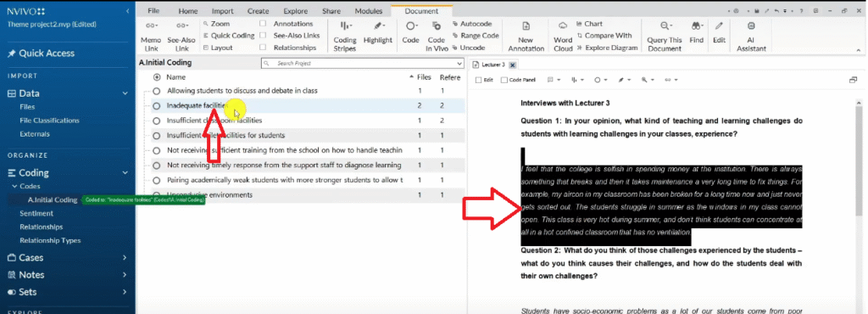This screenshot has width=868, height=314.
Task: Create a New Annotation
Action: (526, 36)
